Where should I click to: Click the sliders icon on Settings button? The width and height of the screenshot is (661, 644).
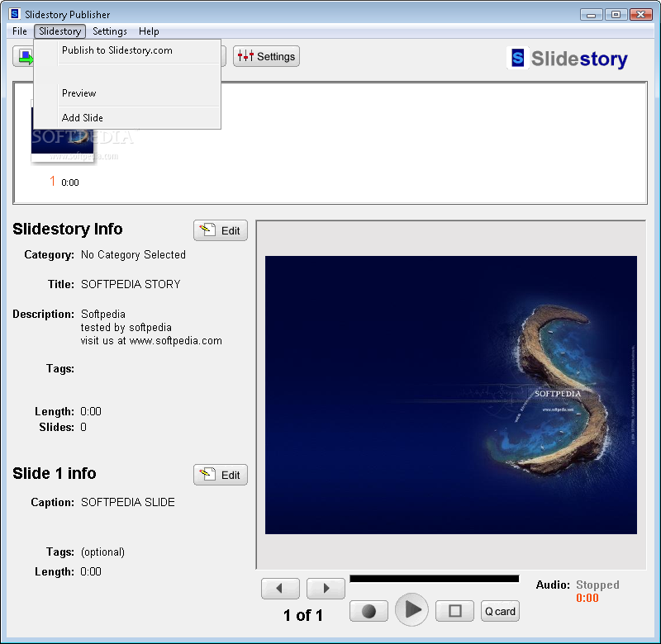tap(245, 56)
